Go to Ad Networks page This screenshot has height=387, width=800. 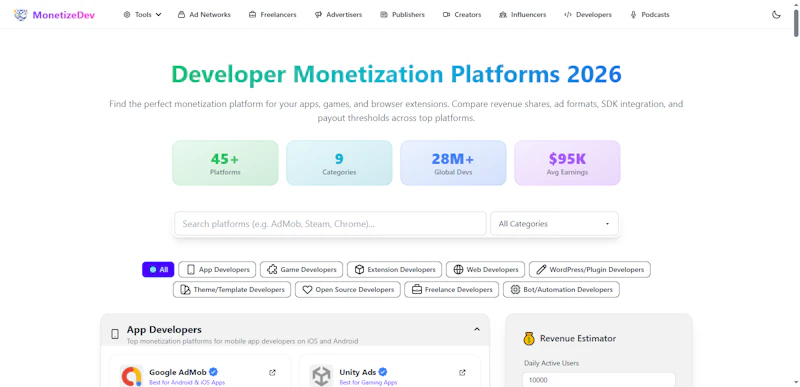(204, 15)
